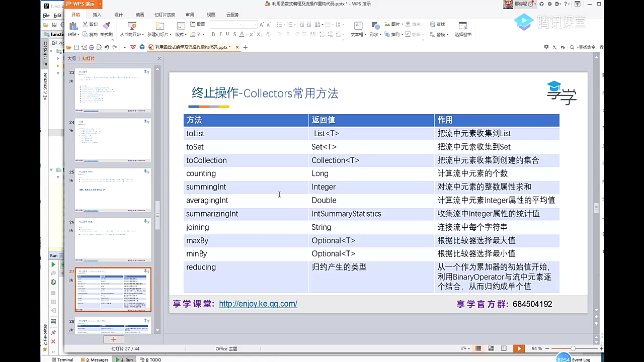Open the enjoy.ke.qq.com hyperlink on the slide
The height and width of the screenshot is (362, 644).
(x=258, y=304)
